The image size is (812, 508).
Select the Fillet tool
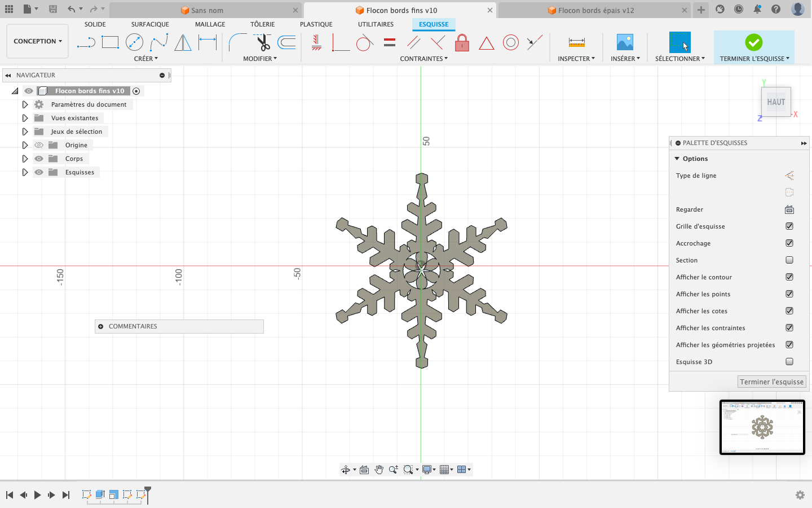point(237,42)
